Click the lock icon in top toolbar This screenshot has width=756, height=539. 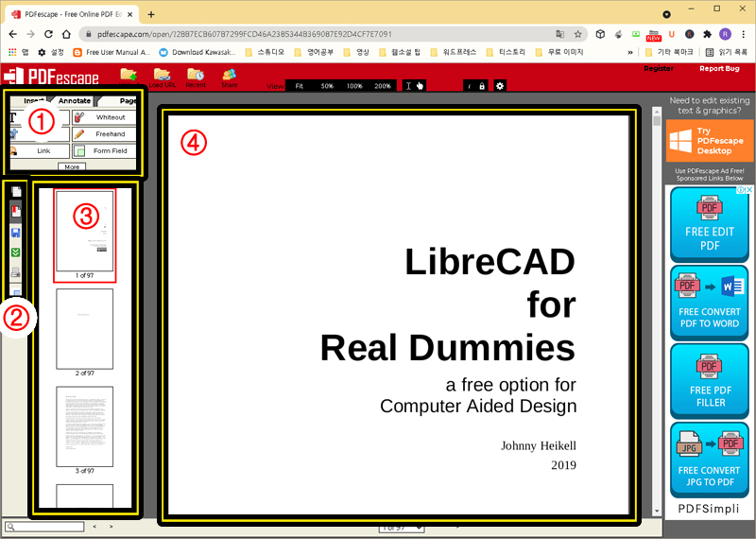pyautogui.click(x=482, y=86)
